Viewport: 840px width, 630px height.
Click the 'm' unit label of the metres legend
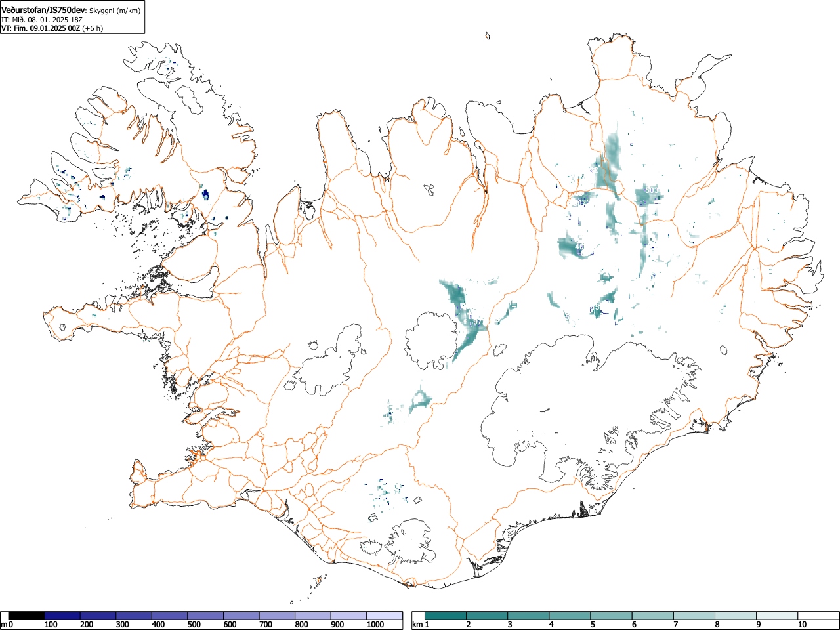(5, 625)
